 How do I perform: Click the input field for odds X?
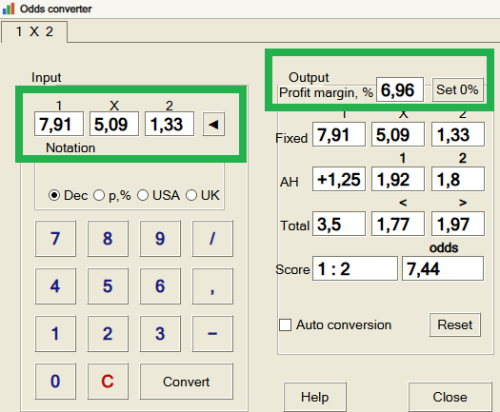[x=114, y=124]
